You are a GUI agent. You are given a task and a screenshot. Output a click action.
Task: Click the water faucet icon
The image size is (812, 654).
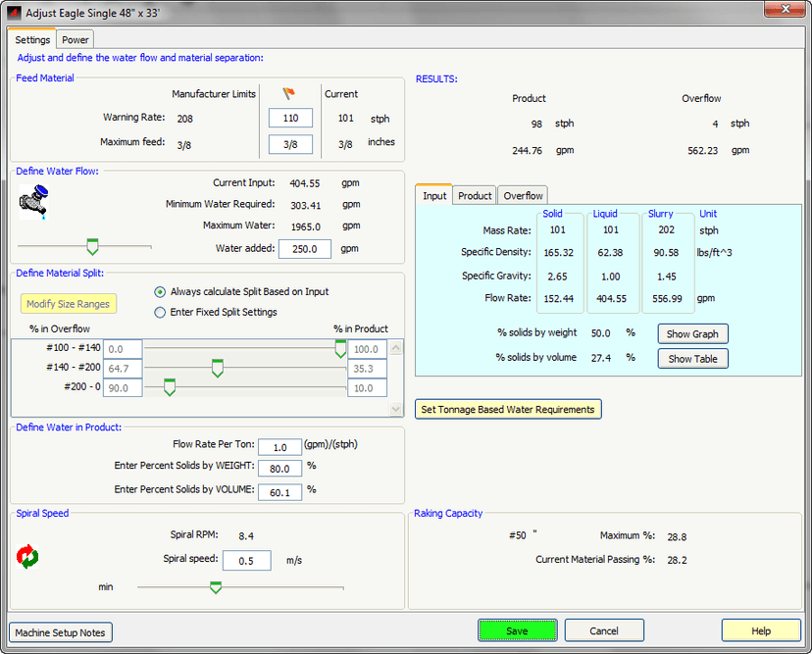34,203
